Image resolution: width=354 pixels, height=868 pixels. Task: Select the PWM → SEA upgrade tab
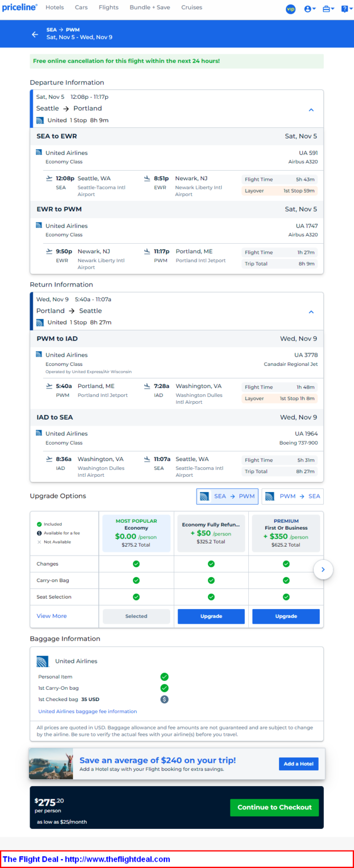(292, 496)
